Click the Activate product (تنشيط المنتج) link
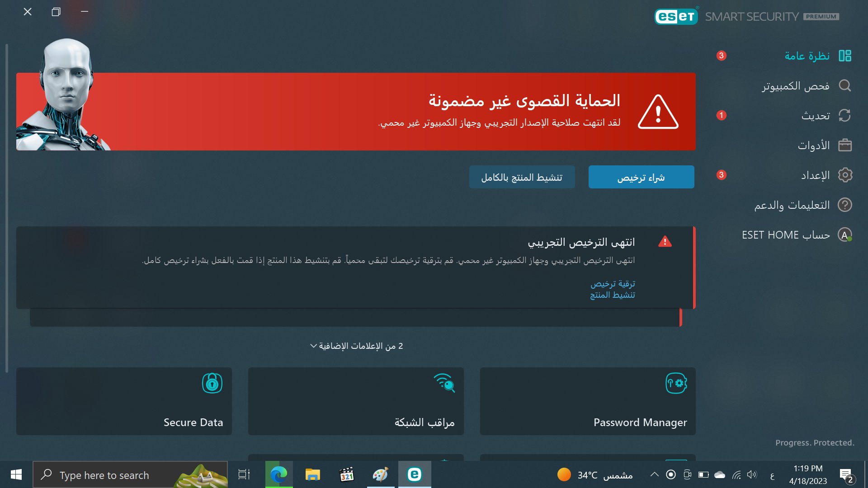This screenshot has width=868, height=488. click(x=613, y=295)
